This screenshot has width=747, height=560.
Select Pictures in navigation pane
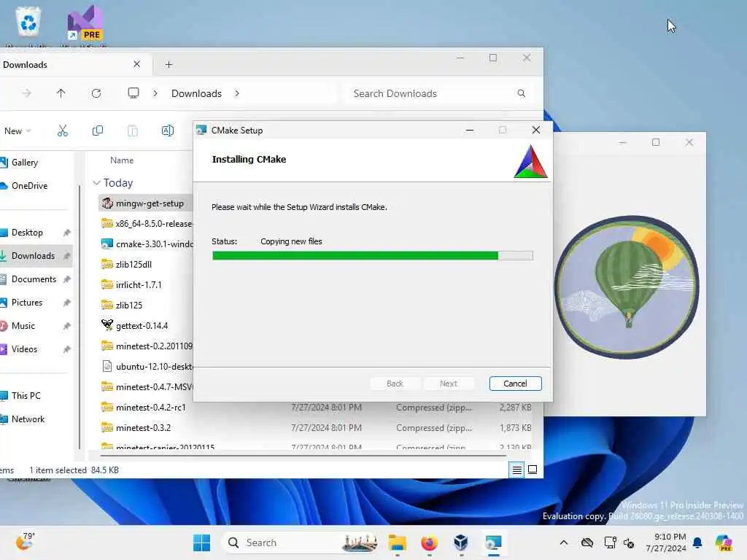pos(27,303)
